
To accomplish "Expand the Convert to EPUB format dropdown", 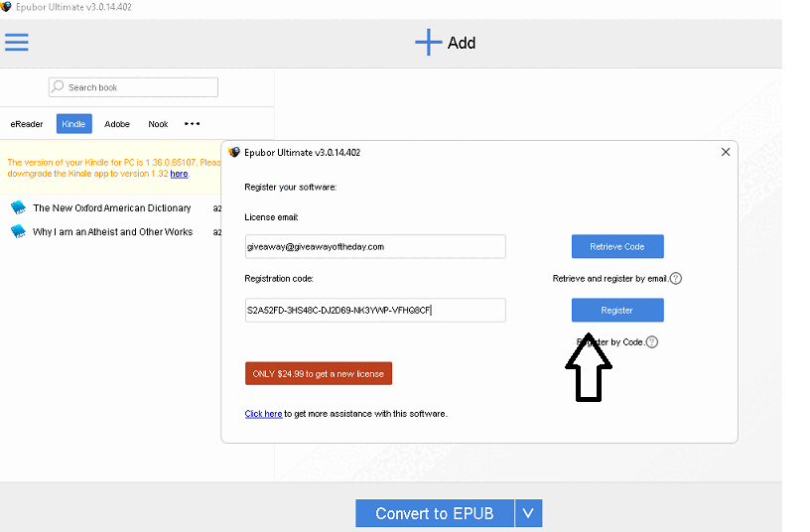I will [x=528, y=513].
